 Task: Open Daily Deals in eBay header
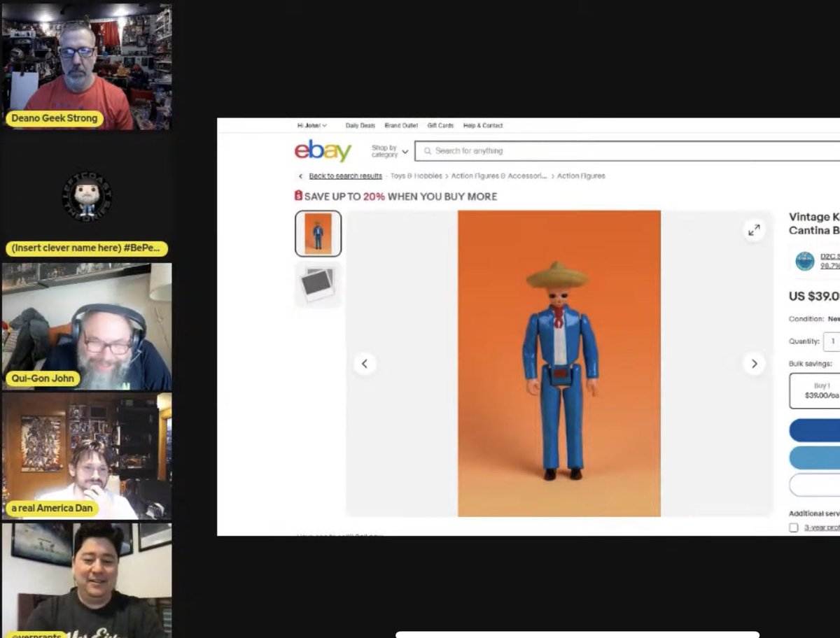pos(360,125)
